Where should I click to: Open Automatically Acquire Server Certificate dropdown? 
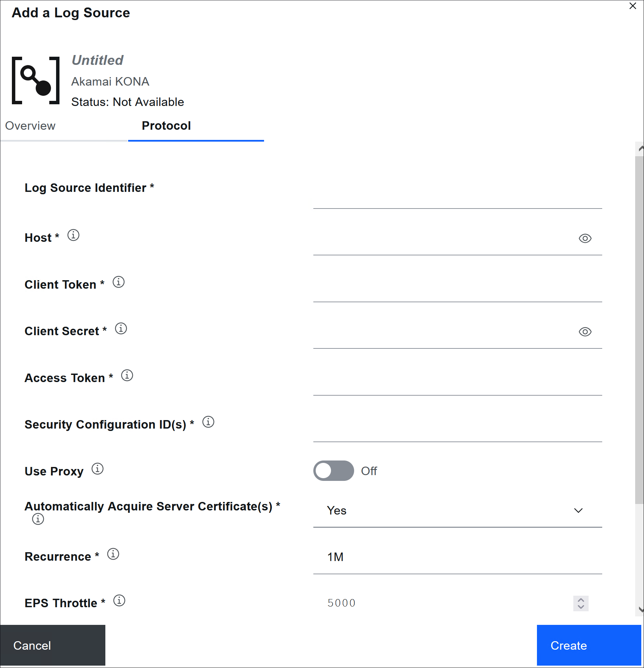[457, 510]
